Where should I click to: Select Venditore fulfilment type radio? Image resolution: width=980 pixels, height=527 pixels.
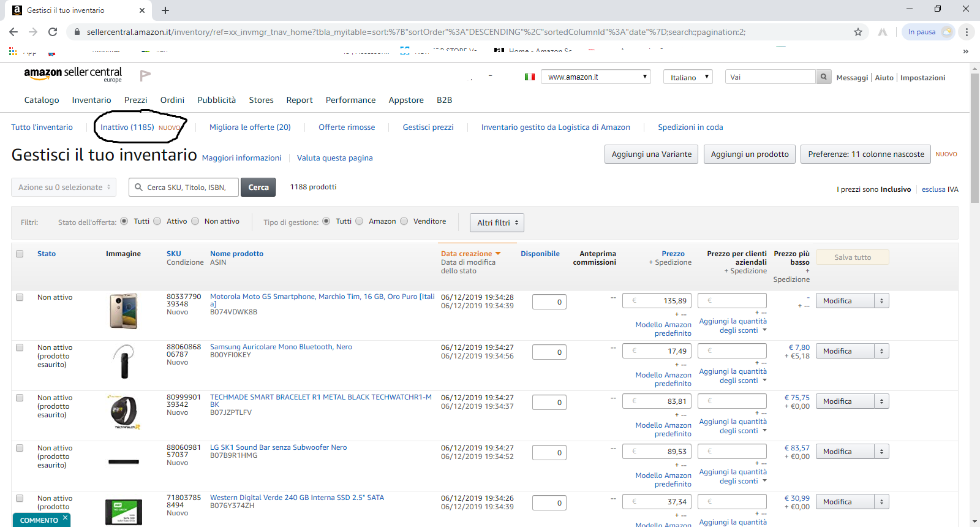tap(404, 221)
